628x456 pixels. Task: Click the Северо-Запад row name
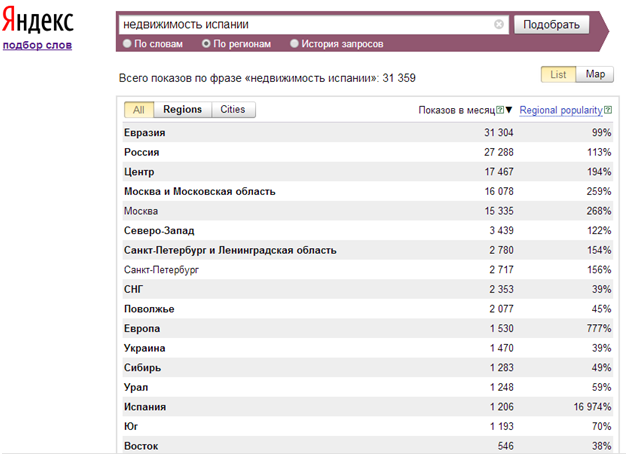click(159, 231)
